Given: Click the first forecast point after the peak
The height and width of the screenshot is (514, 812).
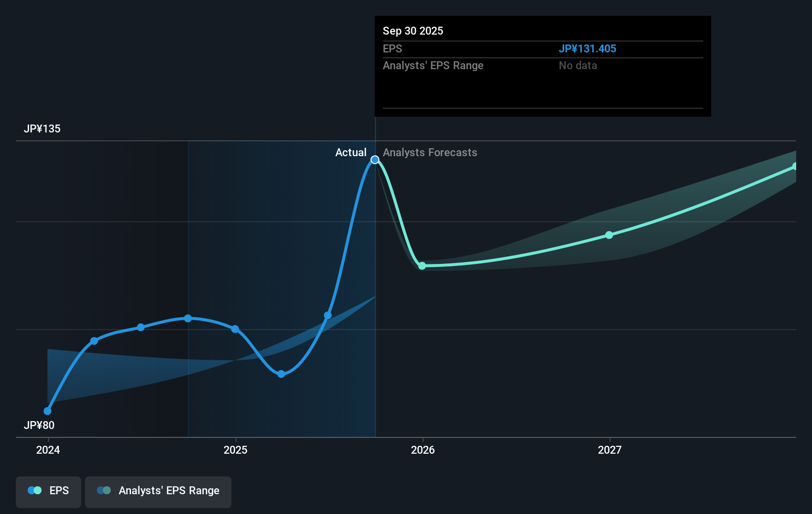Looking at the screenshot, I should (422, 266).
